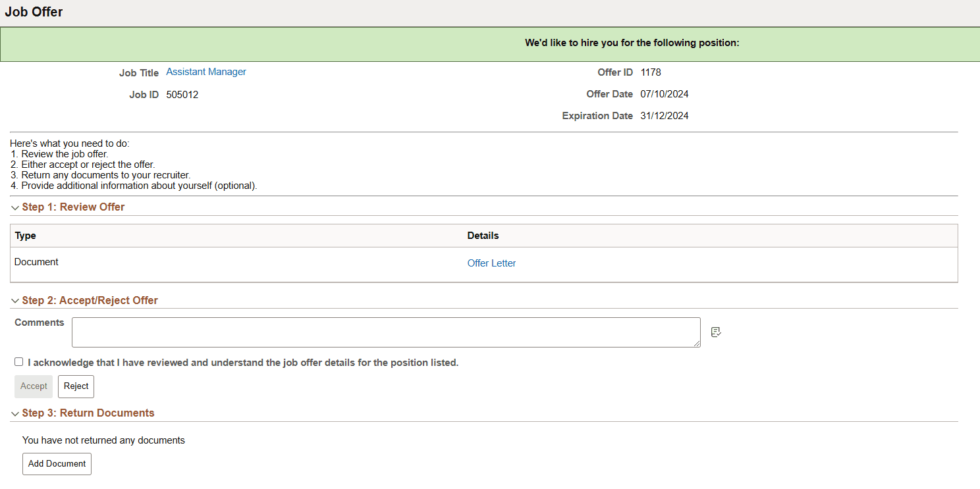Viewport: 980px width, 489px height.
Task: Click the Details column header
Action: tap(483, 235)
